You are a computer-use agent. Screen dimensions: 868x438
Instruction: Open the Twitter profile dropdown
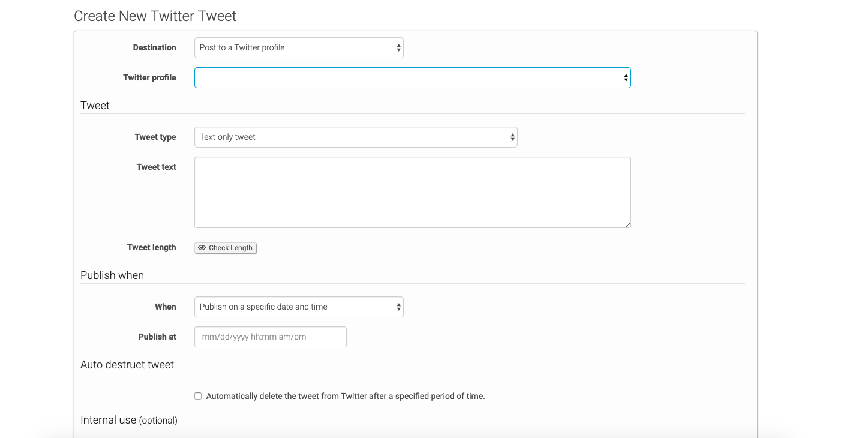(412, 77)
